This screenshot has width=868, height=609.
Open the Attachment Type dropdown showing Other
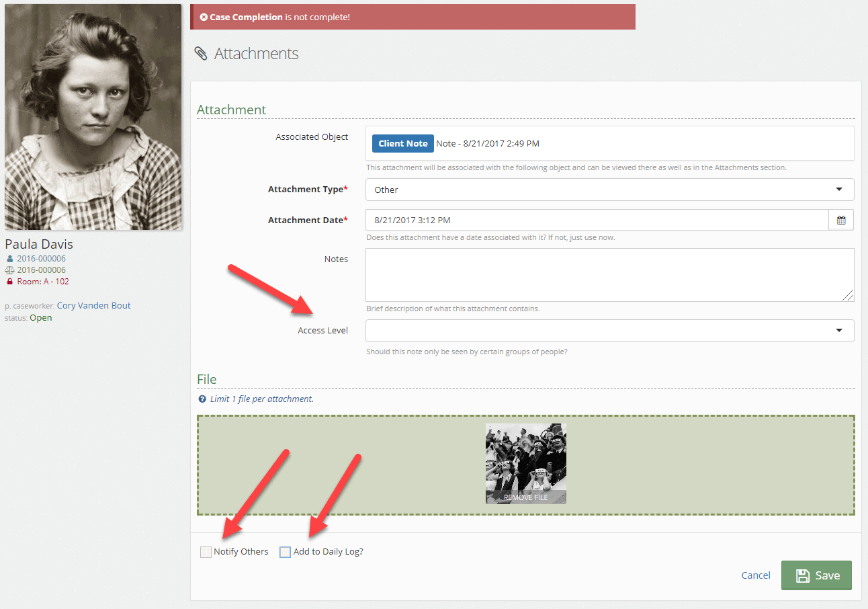[x=610, y=190]
